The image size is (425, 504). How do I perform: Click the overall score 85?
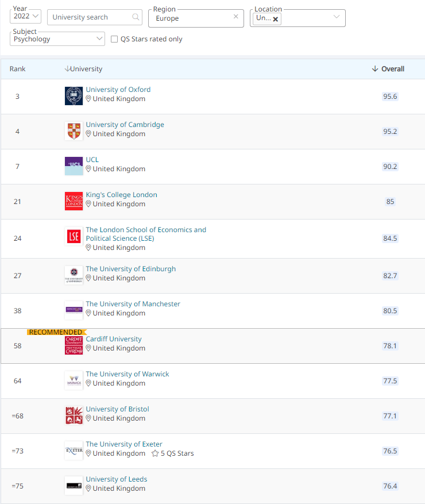390,202
